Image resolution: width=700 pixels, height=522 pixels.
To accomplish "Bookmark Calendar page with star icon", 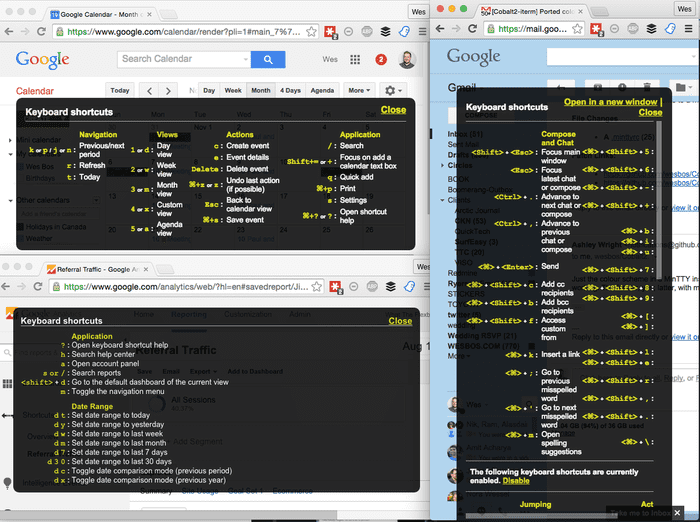I will pyautogui.click(x=311, y=32).
